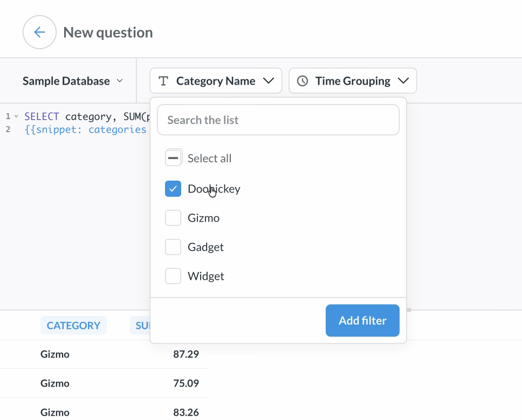522x420 pixels.
Task: Tick the Widget checkbox
Action: (x=173, y=276)
